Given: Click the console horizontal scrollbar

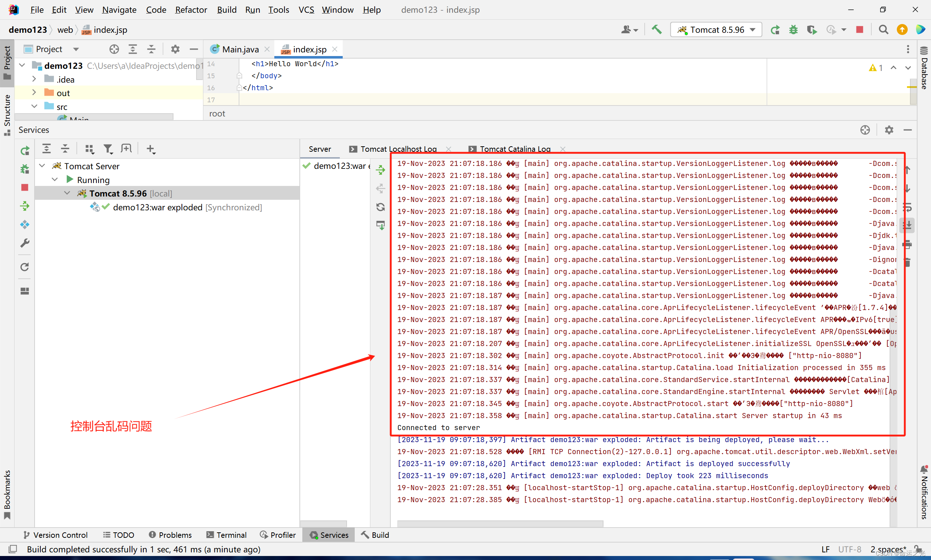Looking at the screenshot, I should click(500, 523).
